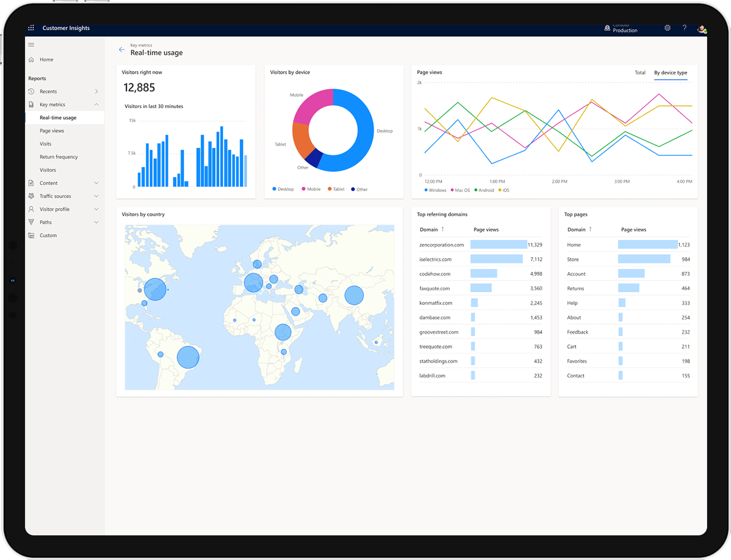731x560 pixels.
Task: Toggle Desktop series in device legend
Action: [283, 189]
